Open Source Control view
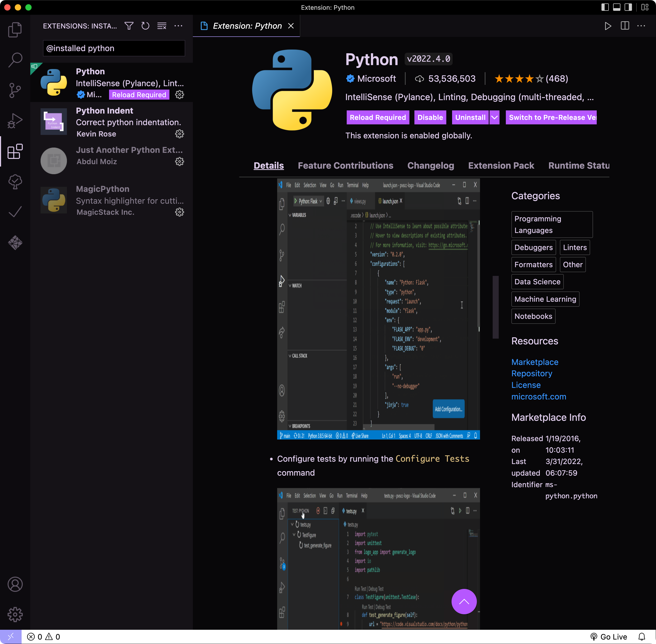 (x=15, y=90)
